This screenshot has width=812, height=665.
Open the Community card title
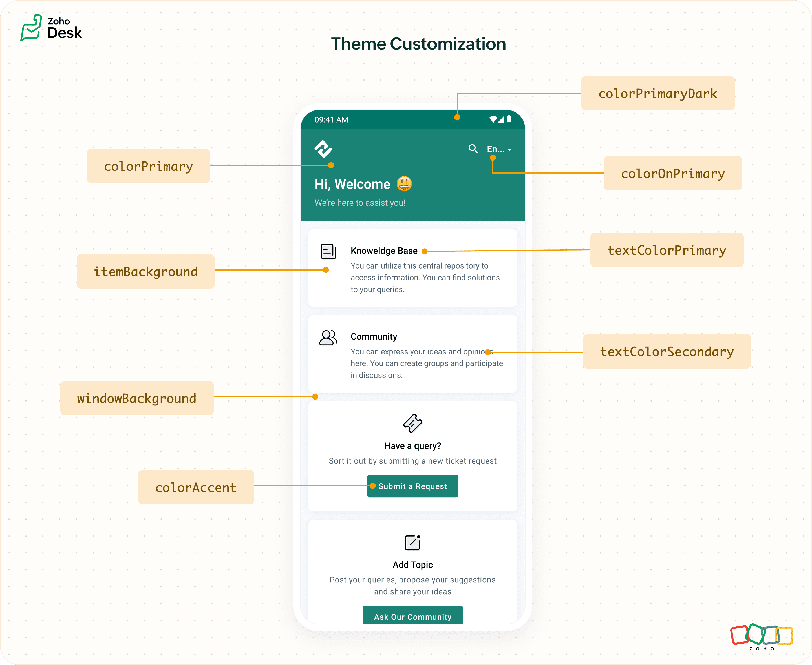tap(374, 336)
